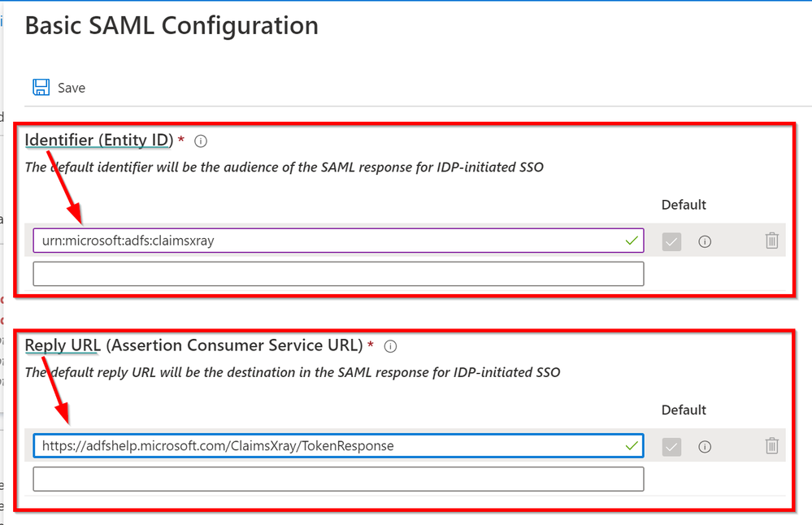This screenshot has width=812, height=525.
Task: Click the Save text label
Action: click(x=72, y=88)
